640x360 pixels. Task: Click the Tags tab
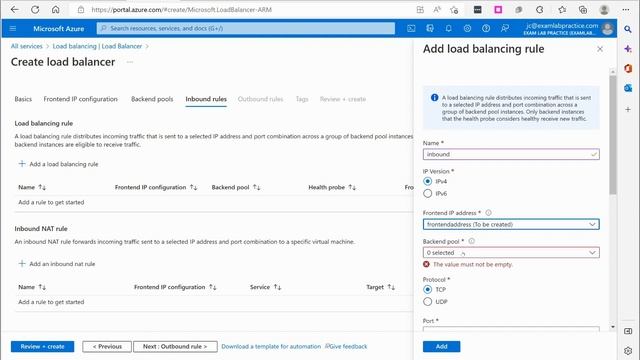[x=302, y=99]
